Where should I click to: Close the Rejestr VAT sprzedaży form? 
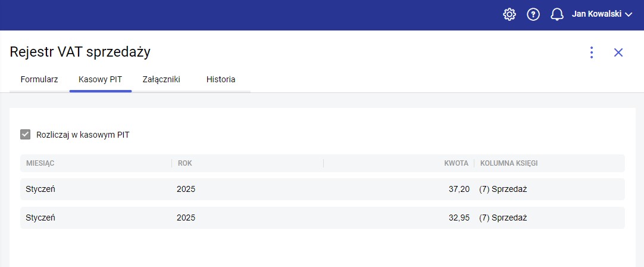click(618, 52)
